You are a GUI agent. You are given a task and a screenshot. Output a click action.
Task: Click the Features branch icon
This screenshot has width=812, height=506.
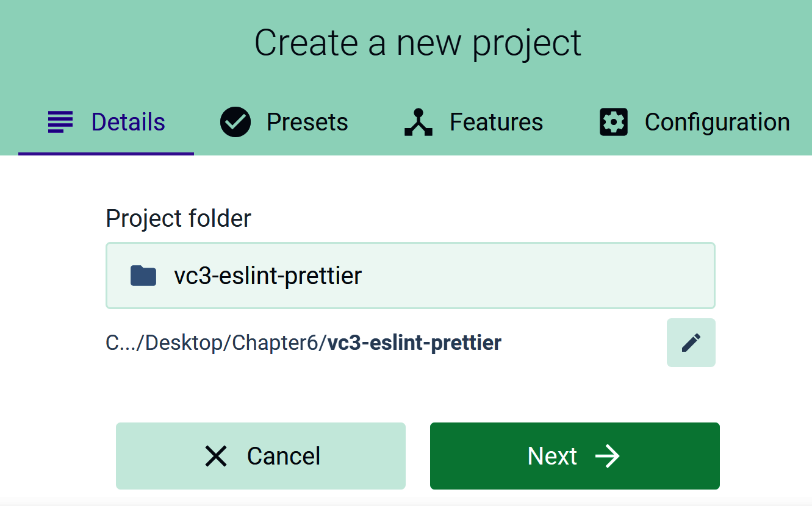(418, 122)
